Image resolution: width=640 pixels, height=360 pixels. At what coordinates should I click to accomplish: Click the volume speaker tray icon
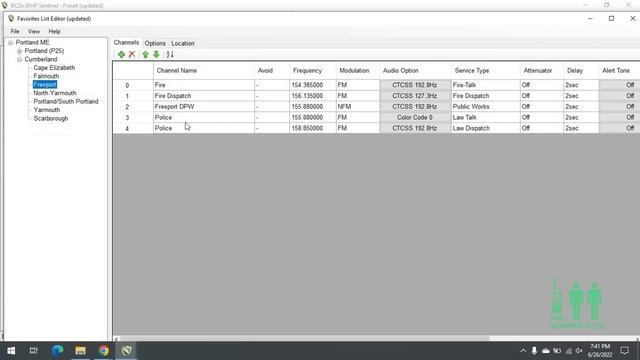click(x=579, y=351)
